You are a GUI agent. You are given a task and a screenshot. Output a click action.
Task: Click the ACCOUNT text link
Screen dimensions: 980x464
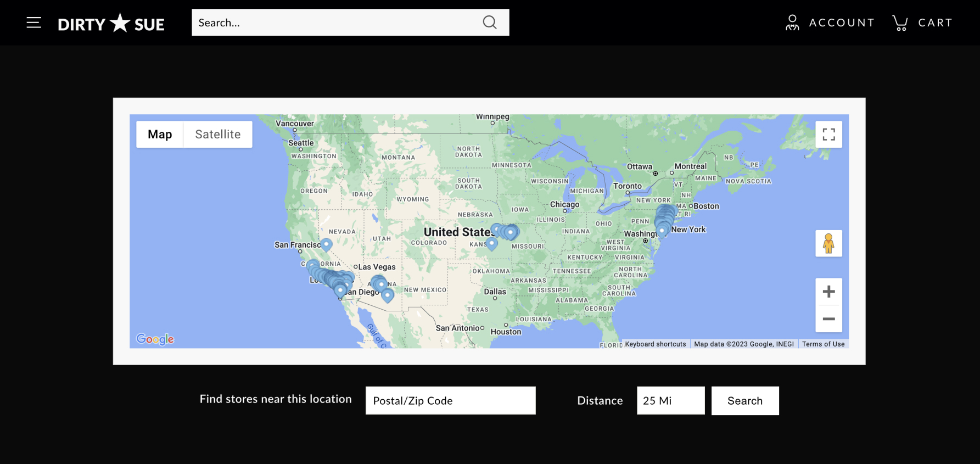click(x=842, y=23)
